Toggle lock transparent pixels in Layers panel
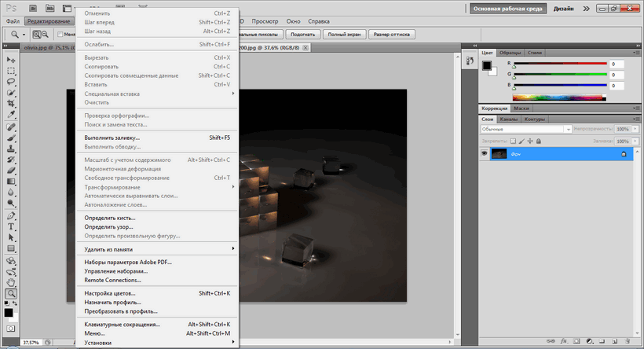This screenshot has width=644, height=349. pyautogui.click(x=513, y=141)
